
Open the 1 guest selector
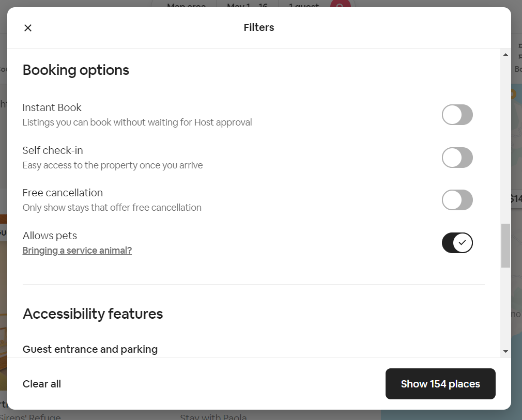303,7
